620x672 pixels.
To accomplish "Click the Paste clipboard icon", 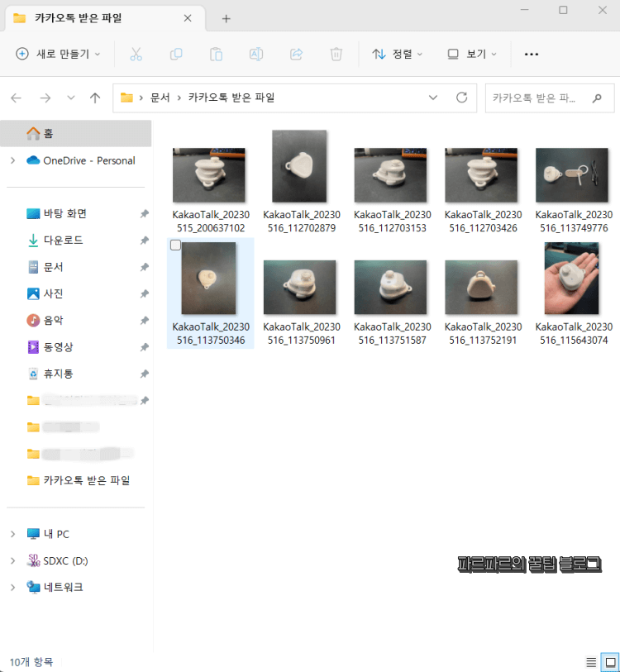I will [216, 55].
